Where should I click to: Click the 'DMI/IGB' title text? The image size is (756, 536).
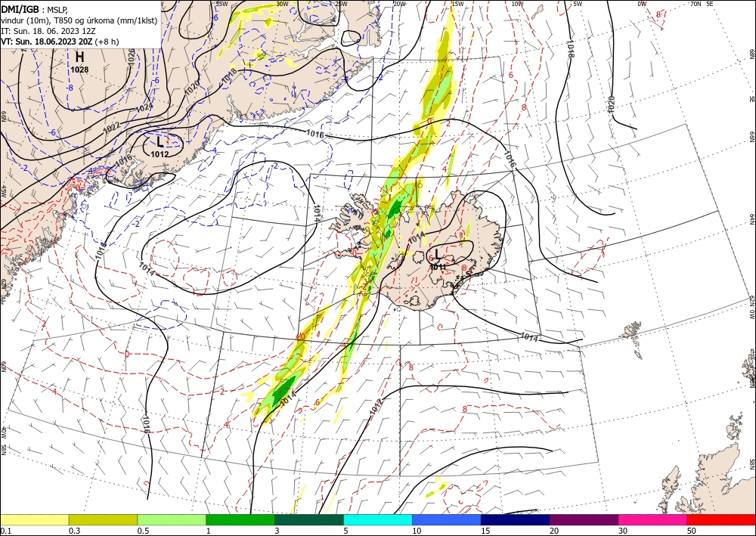click(20, 9)
